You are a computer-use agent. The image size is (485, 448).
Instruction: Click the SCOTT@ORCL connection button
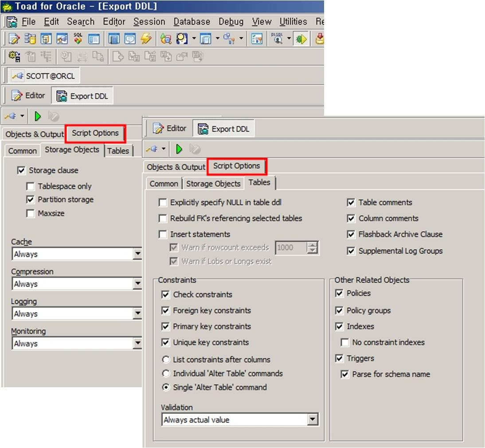pos(43,76)
